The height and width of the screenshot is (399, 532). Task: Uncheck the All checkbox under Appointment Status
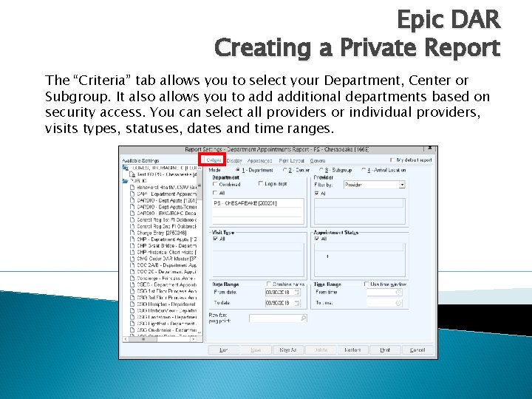(x=316, y=239)
